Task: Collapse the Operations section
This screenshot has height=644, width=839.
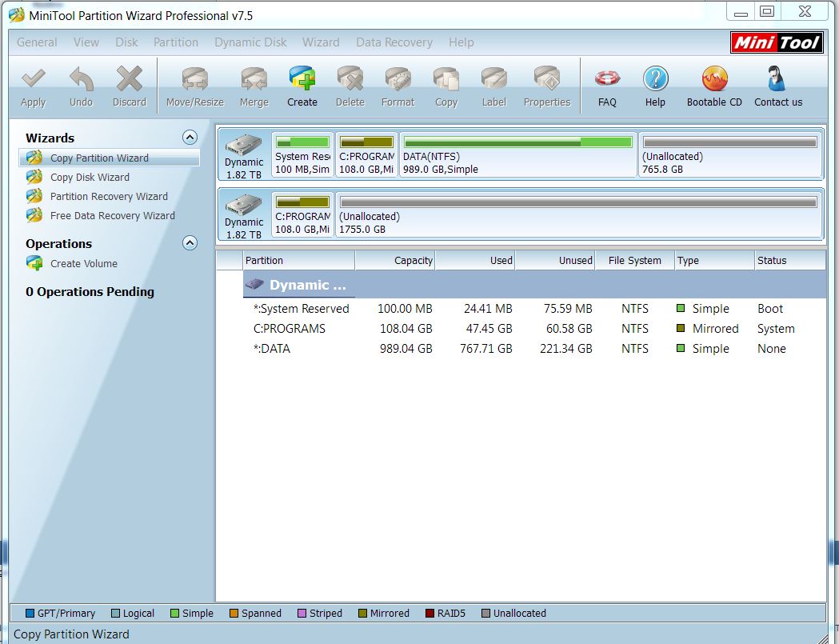Action: [190, 243]
